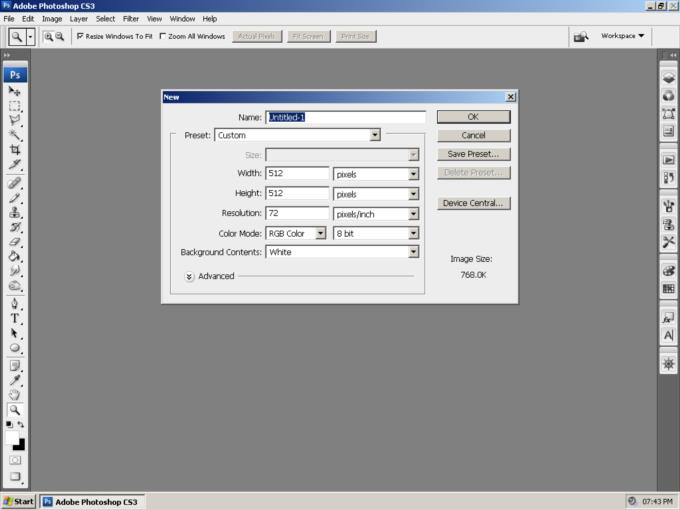
Task: Open the Filter menu
Action: [x=131, y=19]
